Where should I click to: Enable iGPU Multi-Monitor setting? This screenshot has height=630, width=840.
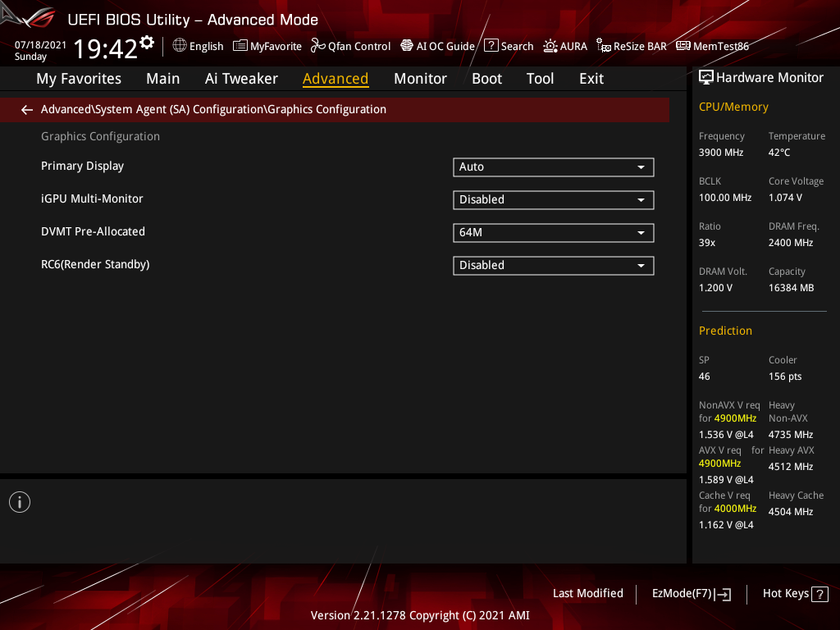point(553,199)
